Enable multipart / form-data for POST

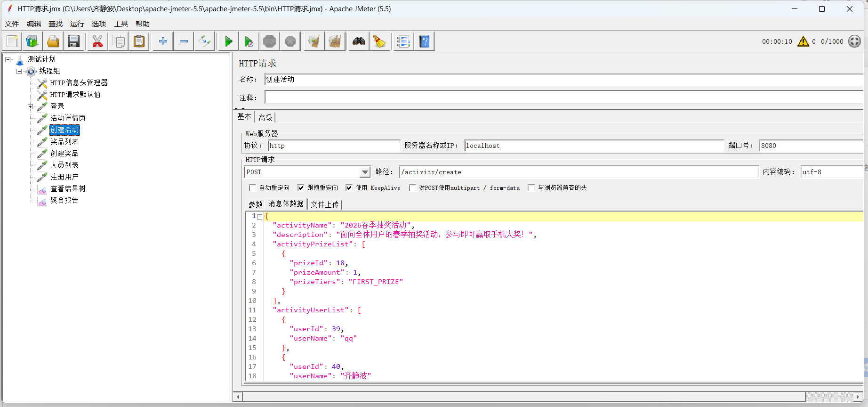412,187
